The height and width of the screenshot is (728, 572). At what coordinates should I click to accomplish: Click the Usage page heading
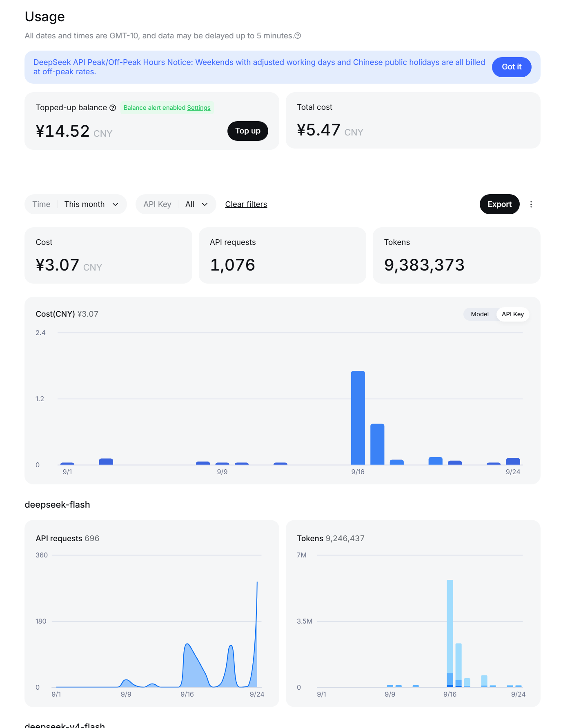(45, 17)
